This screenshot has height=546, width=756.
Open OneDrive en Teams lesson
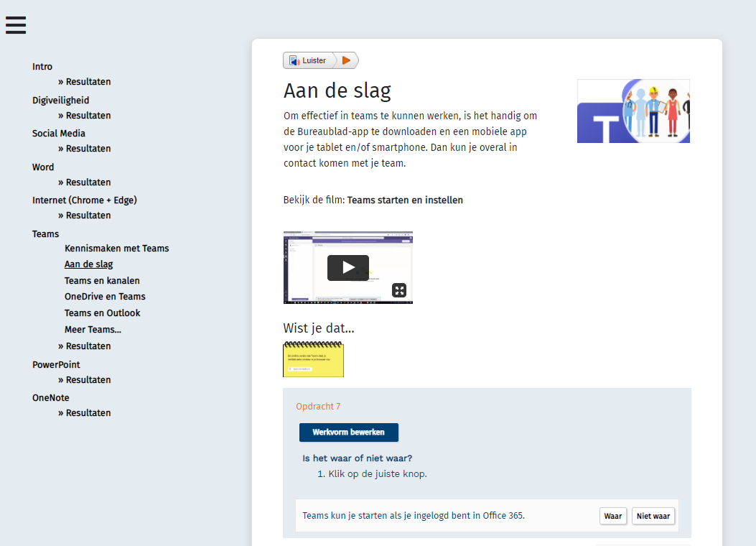[x=105, y=297]
